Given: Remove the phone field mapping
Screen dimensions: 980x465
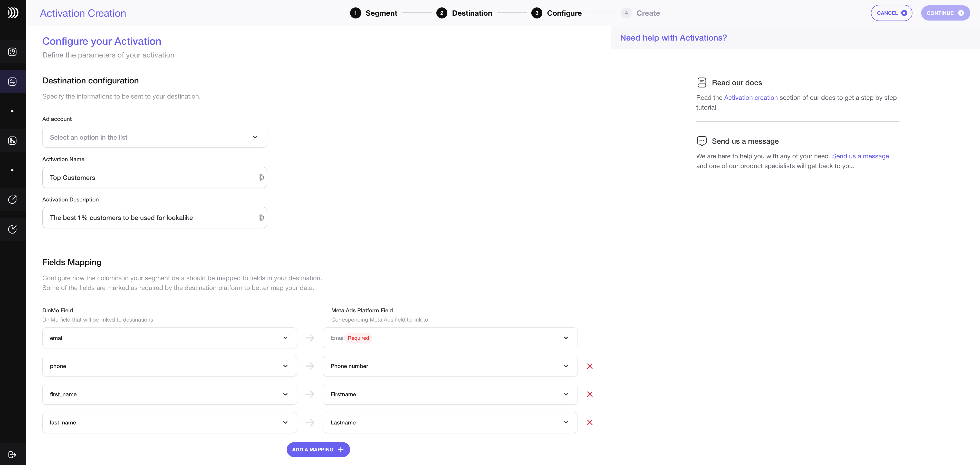Looking at the screenshot, I should (x=590, y=366).
